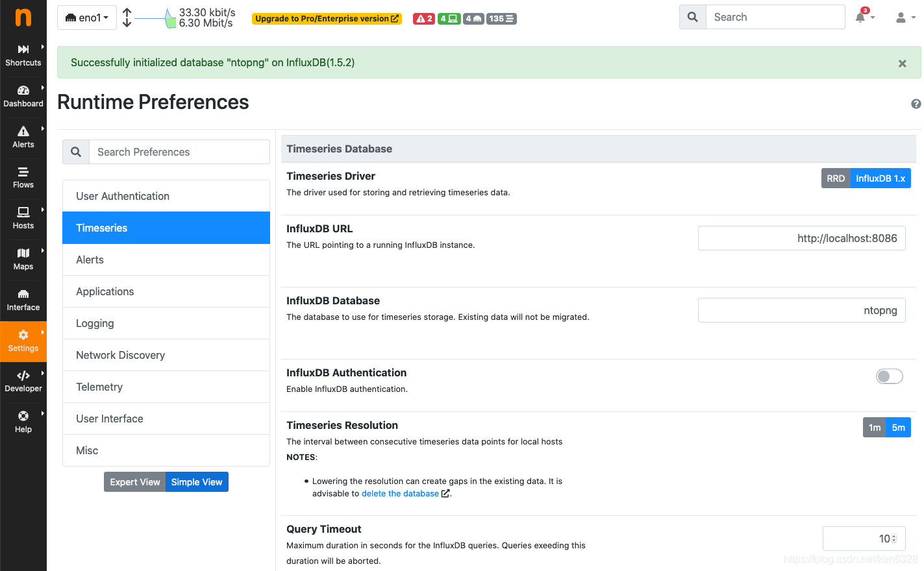Follow the "delete the database" link

(x=400, y=494)
